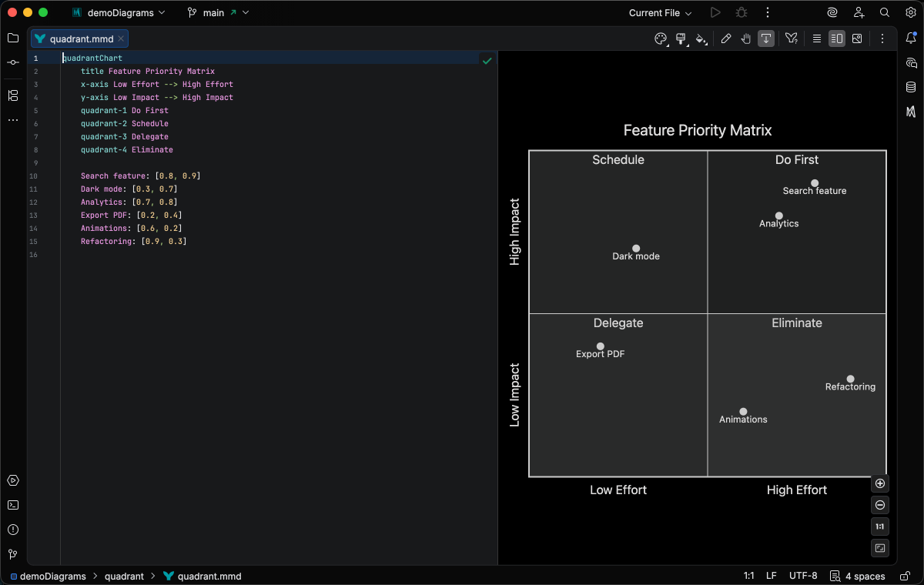Click the fill color bucket icon

coord(701,38)
